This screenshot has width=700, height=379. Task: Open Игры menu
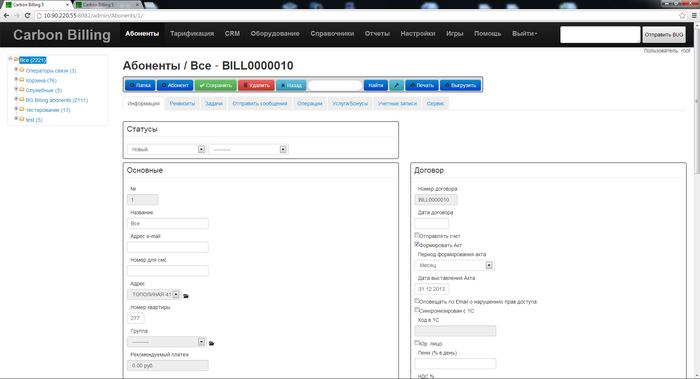454,33
